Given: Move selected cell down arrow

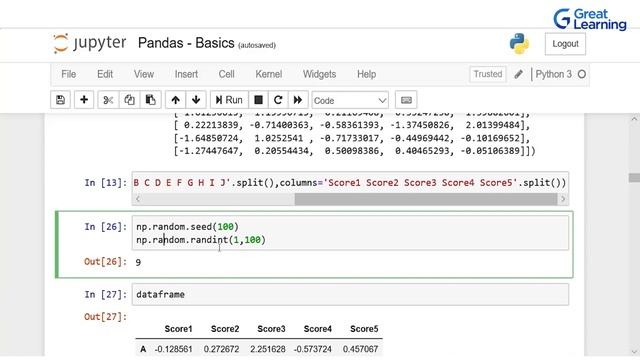Looking at the screenshot, I should 196,100.
